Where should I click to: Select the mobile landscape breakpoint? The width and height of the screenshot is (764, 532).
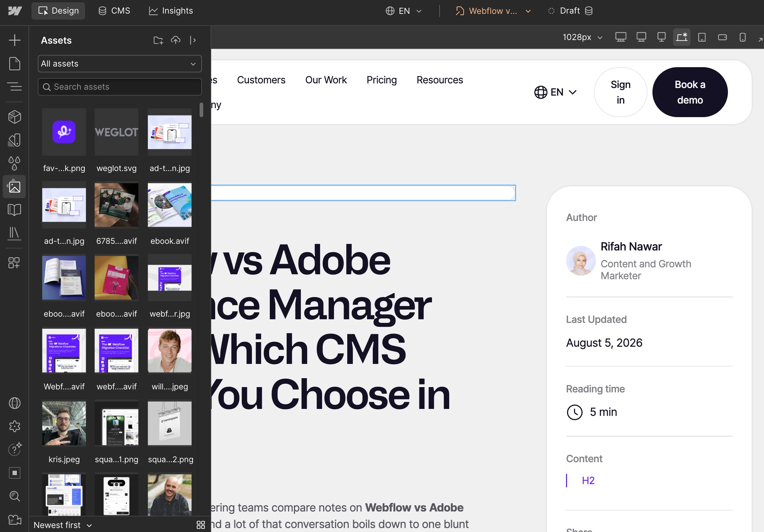(x=722, y=37)
